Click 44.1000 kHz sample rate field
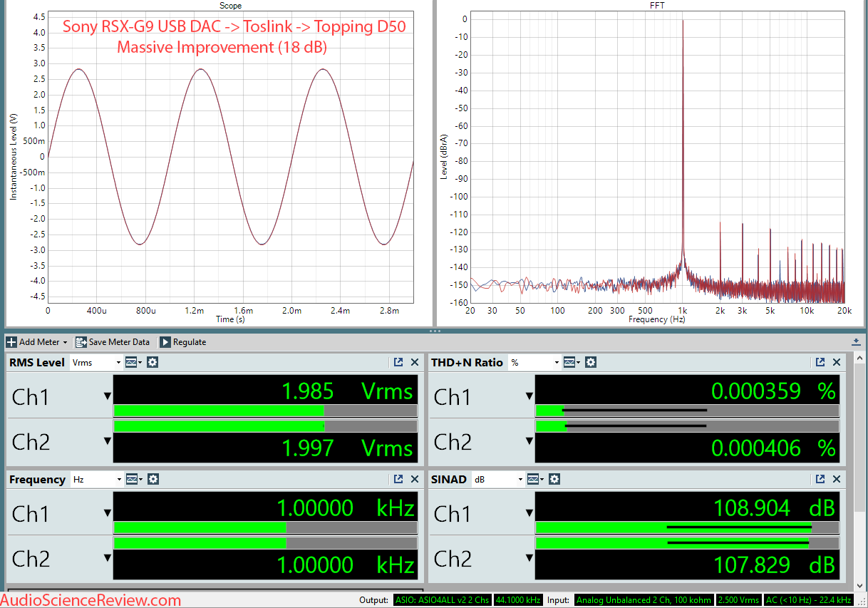The image size is (868, 608). [518, 600]
